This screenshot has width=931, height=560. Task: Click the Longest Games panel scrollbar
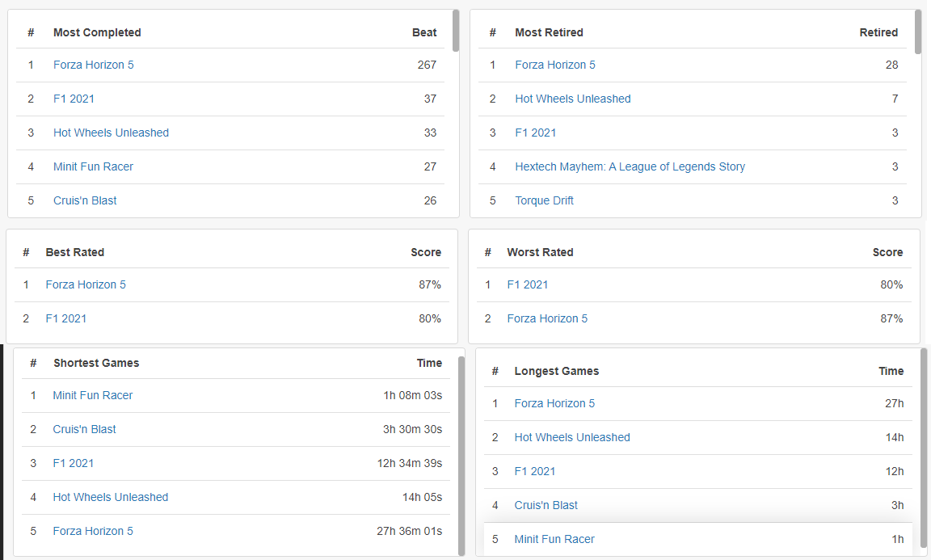point(923,448)
